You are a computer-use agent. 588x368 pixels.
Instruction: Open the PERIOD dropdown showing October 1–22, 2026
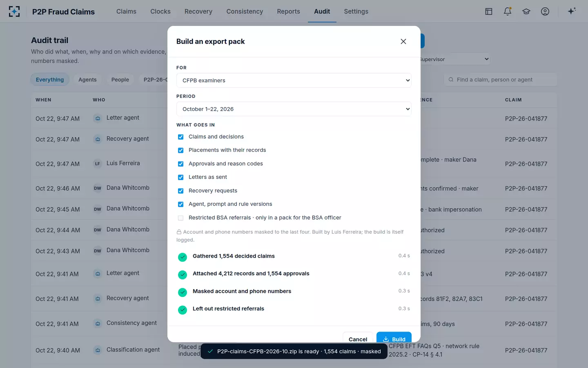(x=294, y=109)
